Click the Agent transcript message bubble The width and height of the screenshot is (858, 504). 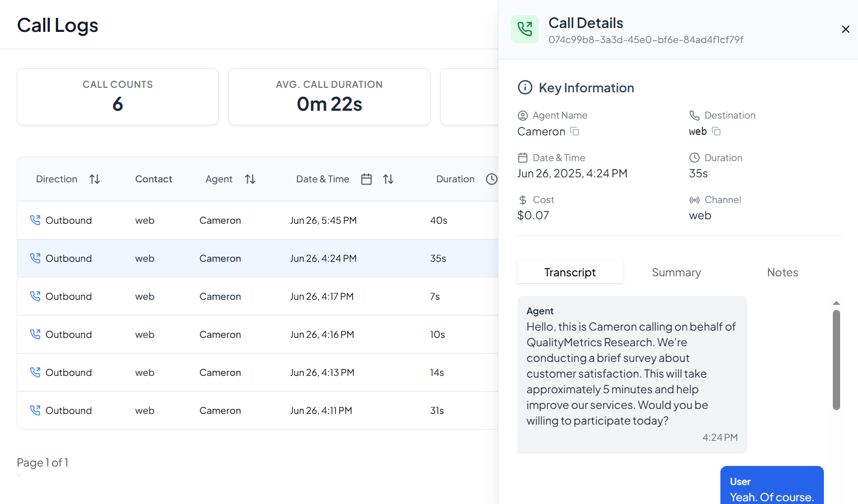pyautogui.click(x=632, y=374)
